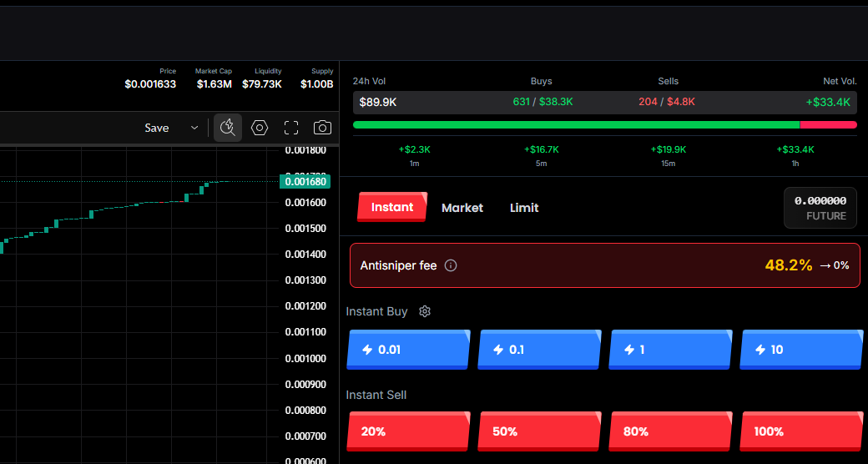Click the +$16.7K 5m volume figure
Image resolution: width=868 pixels, height=464 pixels.
pyautogui.click(x=542, y=149)
